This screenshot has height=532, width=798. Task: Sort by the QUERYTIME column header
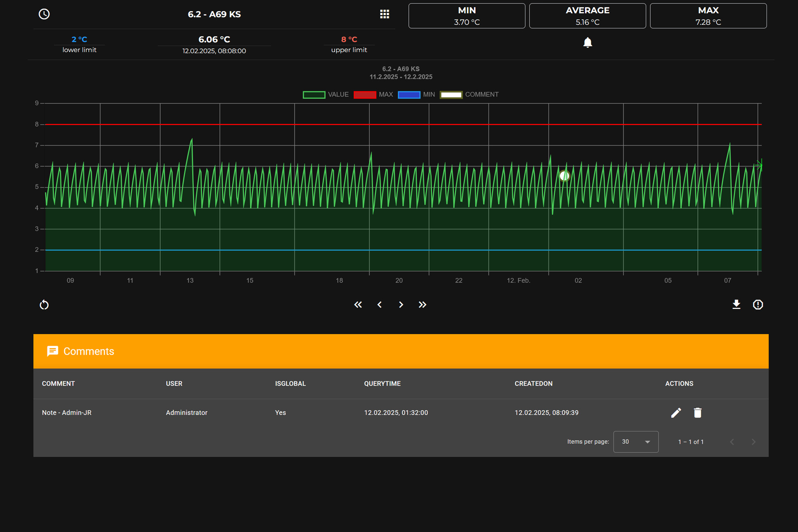tap(382, 383)
